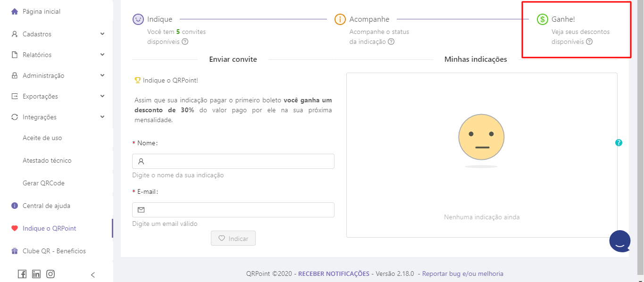Expand the Cadastros menu
The image size is (644, 282).
click(56, 34)
